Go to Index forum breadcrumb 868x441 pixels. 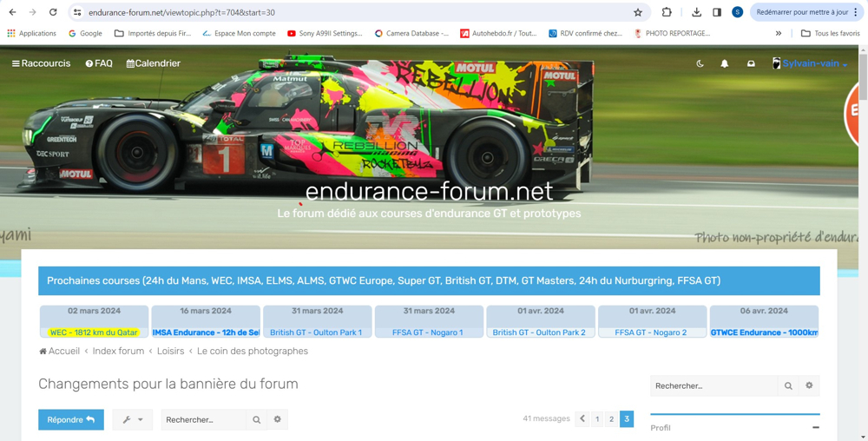(118, 352)
